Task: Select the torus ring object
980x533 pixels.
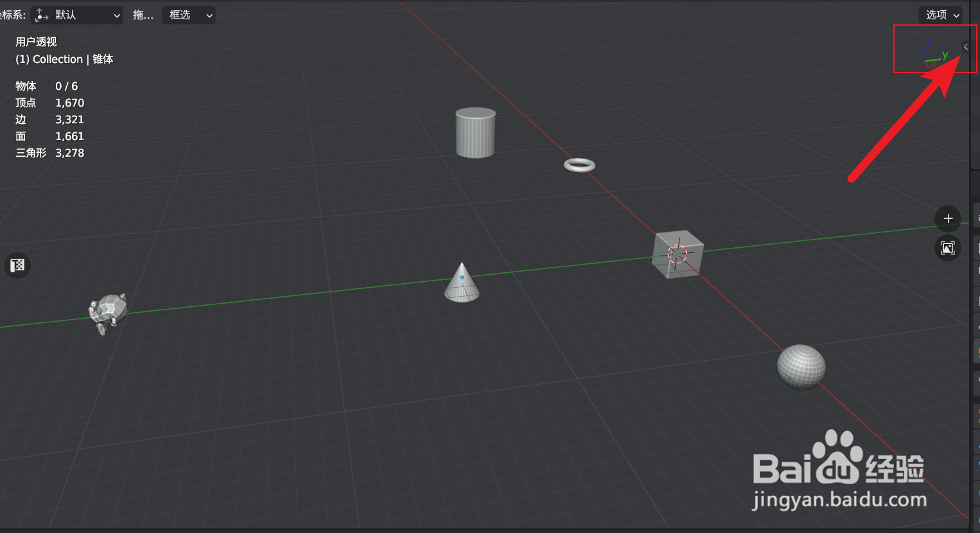Action: tap(579, 165)
